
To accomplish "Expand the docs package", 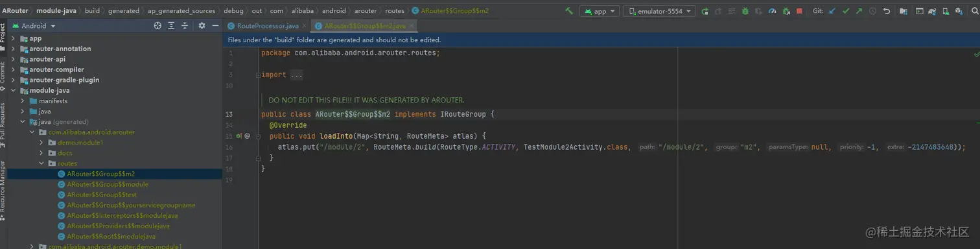I will click(41, 152).
